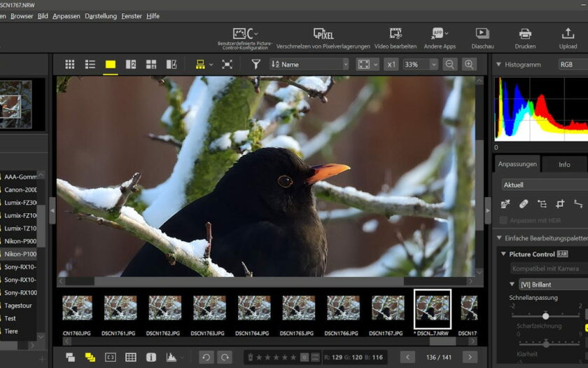
Task: Go to the next image arrow
Action: (470, 357)
